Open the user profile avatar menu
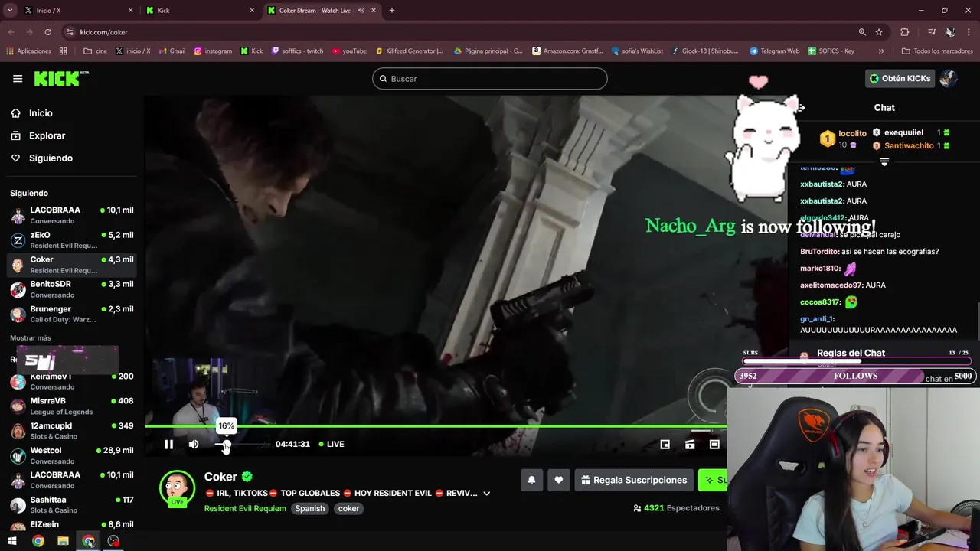Viewport: 980px width, 551px height. (949, 78)
